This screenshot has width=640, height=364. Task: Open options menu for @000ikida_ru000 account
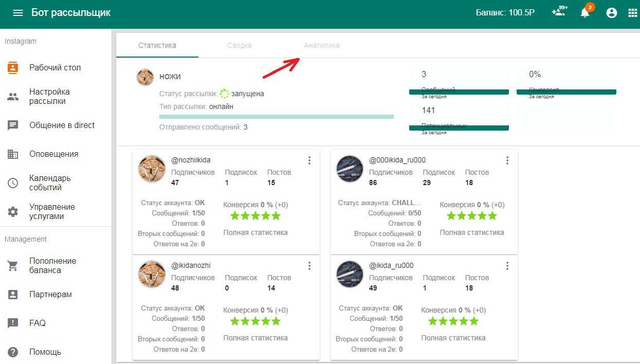click(x=507, y=160)
